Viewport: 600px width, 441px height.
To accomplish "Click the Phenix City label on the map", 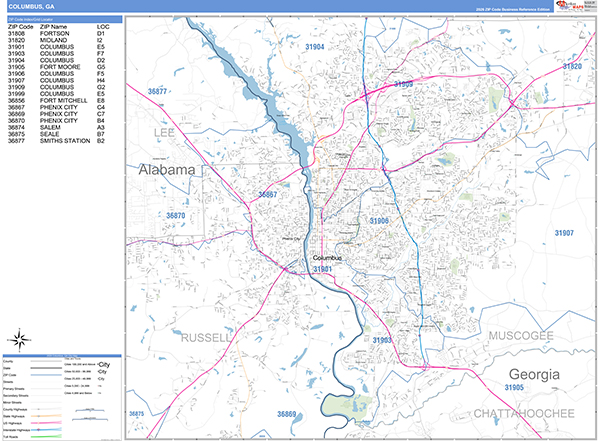I will click(x=291, y=238).
